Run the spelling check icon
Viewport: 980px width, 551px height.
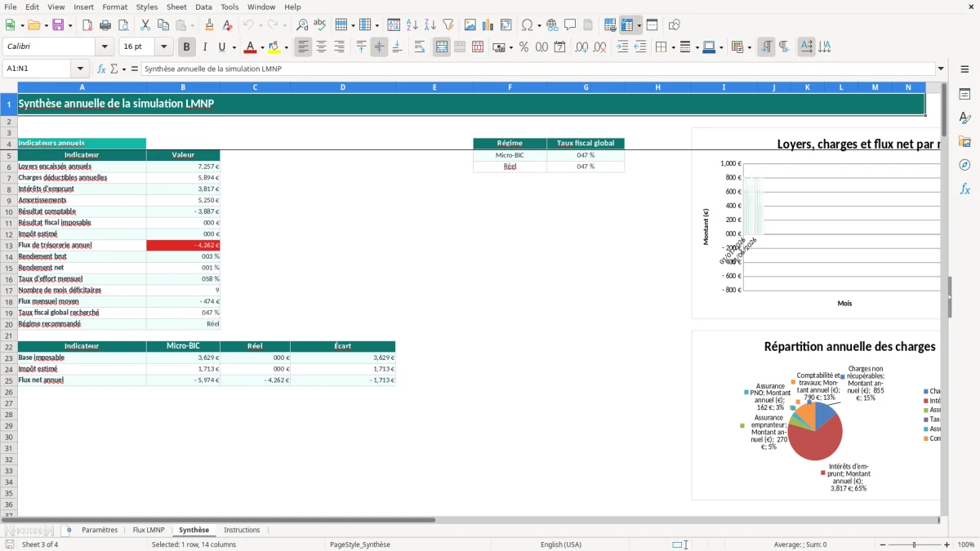[x=320, y=25]
